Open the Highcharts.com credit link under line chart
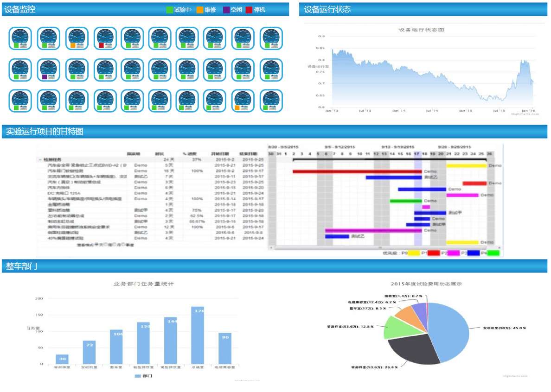This screenshot has width=551, height=392. [525, 114]
